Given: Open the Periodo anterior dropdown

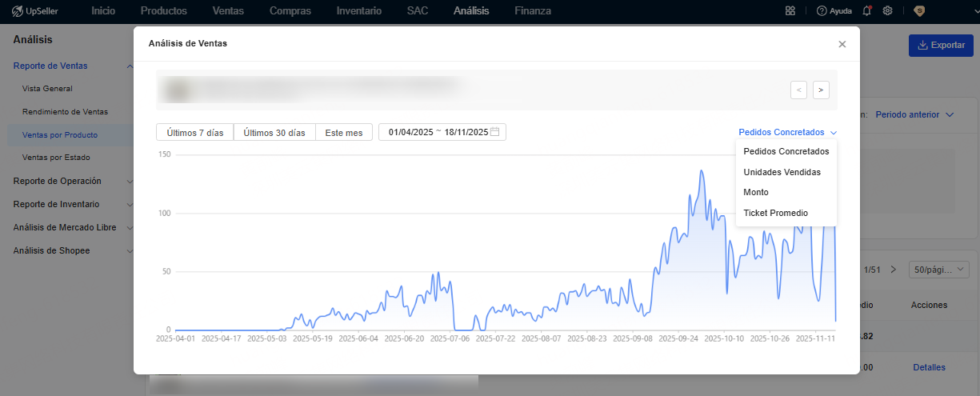Looking at the screenshot, I should pyautogui.click(x=914, y=115).
